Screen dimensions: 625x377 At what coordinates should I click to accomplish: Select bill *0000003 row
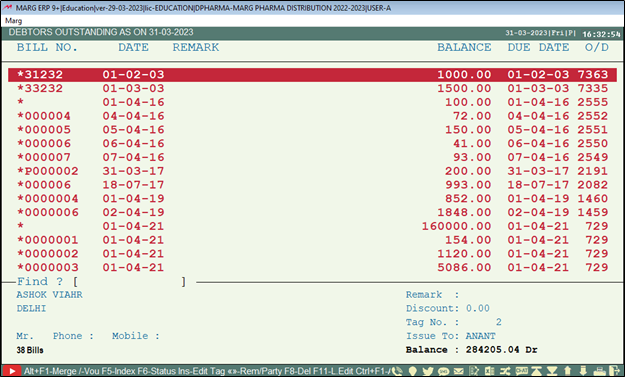tap(312, 267)
